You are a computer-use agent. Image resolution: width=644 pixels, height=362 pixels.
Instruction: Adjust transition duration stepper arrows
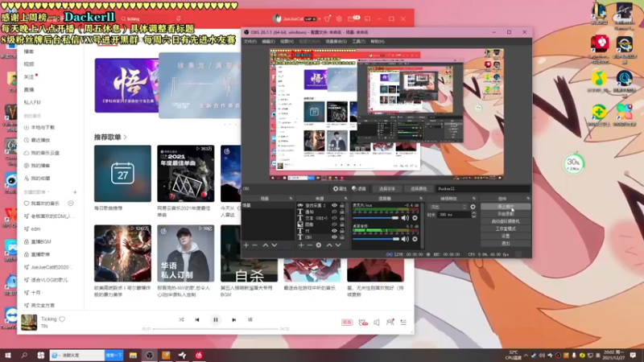click(473, 215)
